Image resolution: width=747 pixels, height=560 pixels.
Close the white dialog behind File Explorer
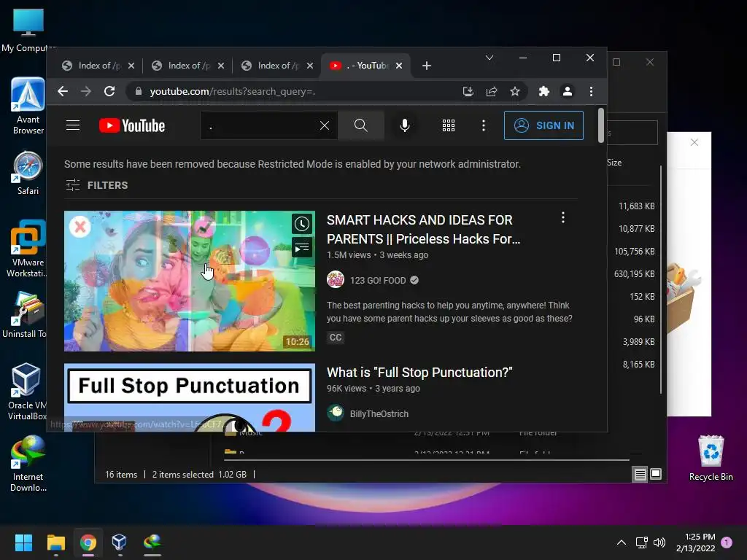tap(694, 142)
